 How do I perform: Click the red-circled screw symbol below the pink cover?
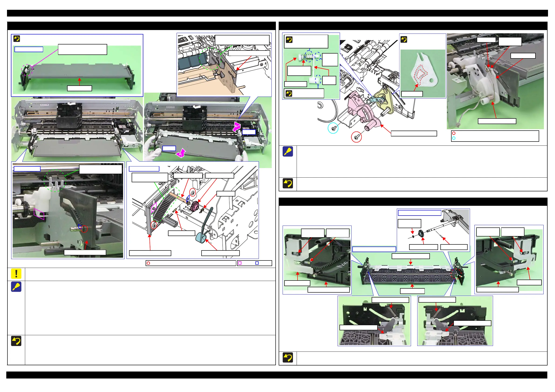point(356,137)
